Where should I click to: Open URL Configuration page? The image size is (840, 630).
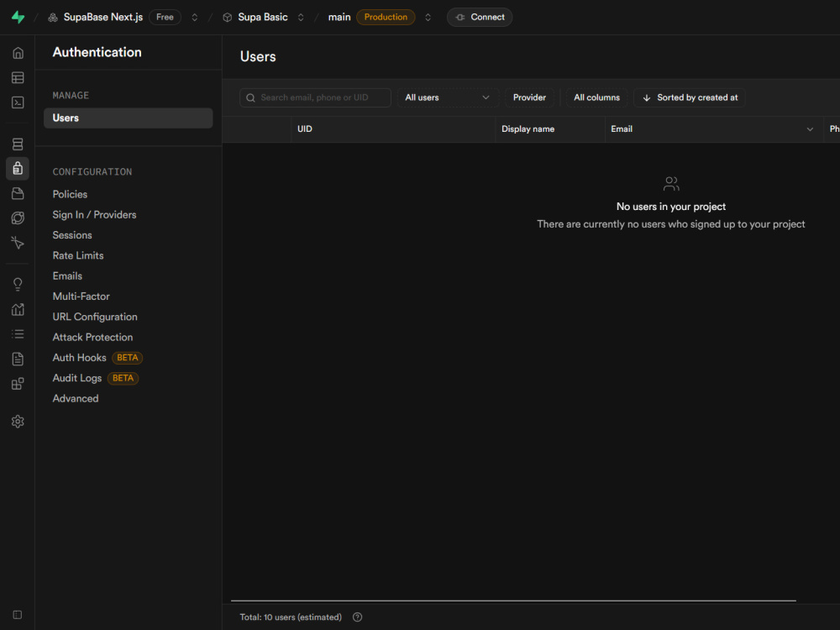(95, 317)
